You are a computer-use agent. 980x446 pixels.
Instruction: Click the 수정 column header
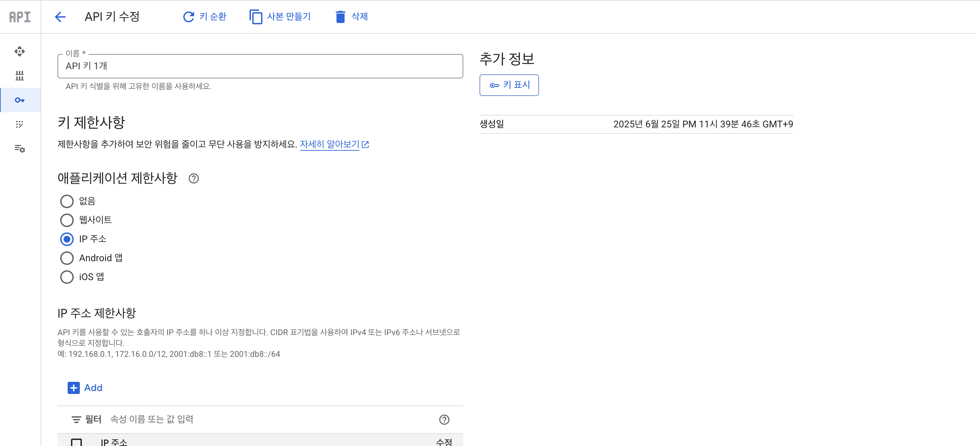click(444, 442)
